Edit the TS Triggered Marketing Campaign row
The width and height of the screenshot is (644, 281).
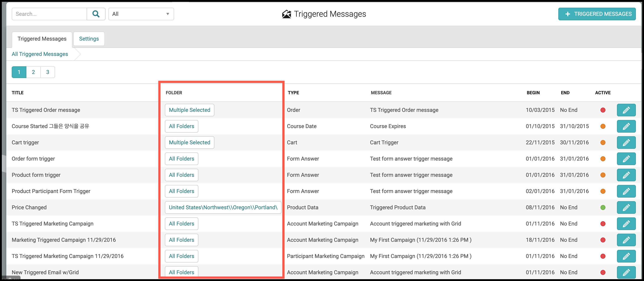coord(626,224)
